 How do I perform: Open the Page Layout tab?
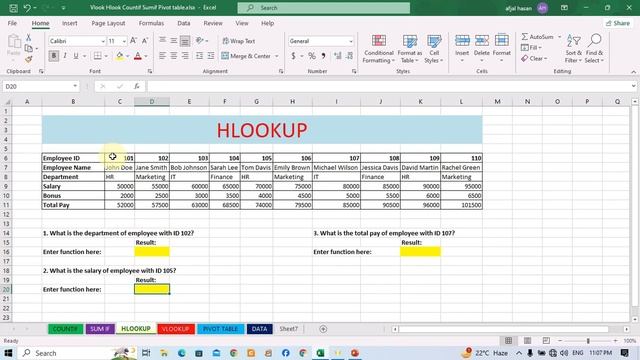(108, 23)
